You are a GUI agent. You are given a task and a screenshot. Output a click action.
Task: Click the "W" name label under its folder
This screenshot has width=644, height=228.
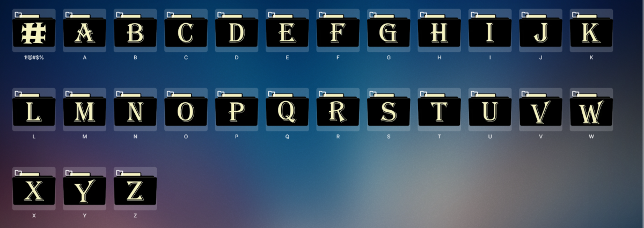(x=591, y=137)
